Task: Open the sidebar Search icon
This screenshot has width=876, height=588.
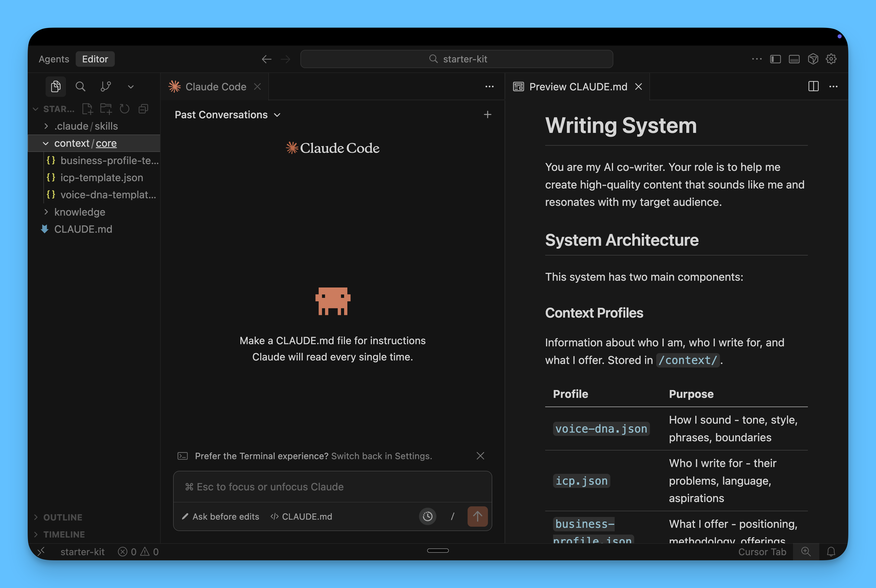Action: [80, 87]
